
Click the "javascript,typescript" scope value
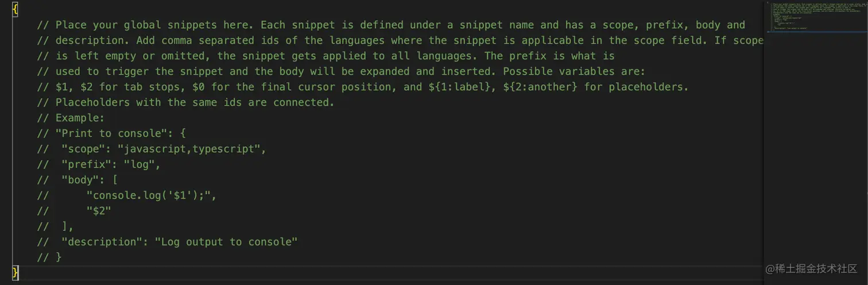pyautogui.click(x=189, y=149)
